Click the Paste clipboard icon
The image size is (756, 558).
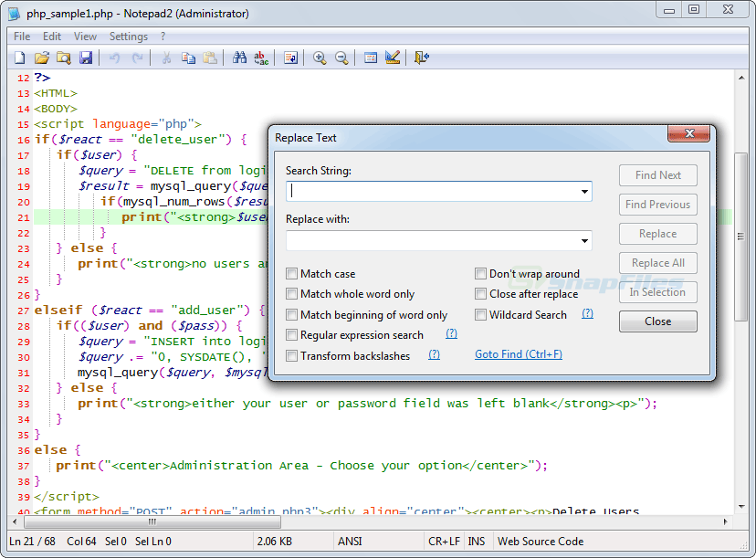210,58
